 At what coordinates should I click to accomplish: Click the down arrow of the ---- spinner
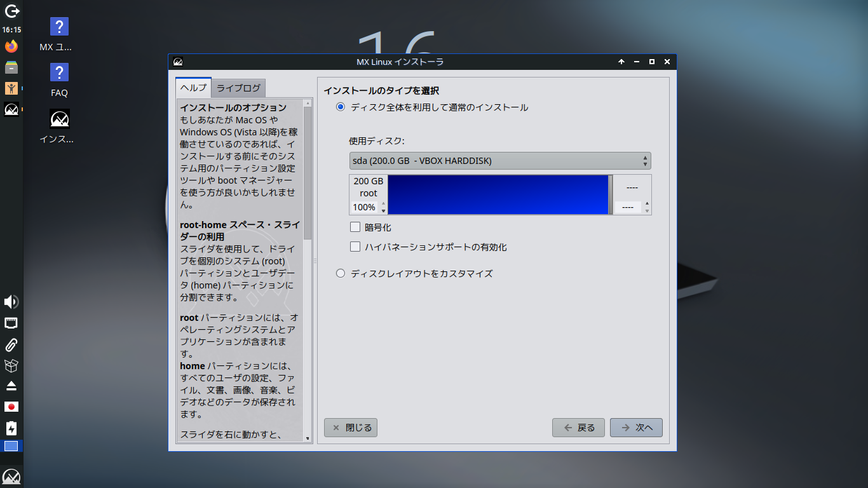[x=647, y=210]
